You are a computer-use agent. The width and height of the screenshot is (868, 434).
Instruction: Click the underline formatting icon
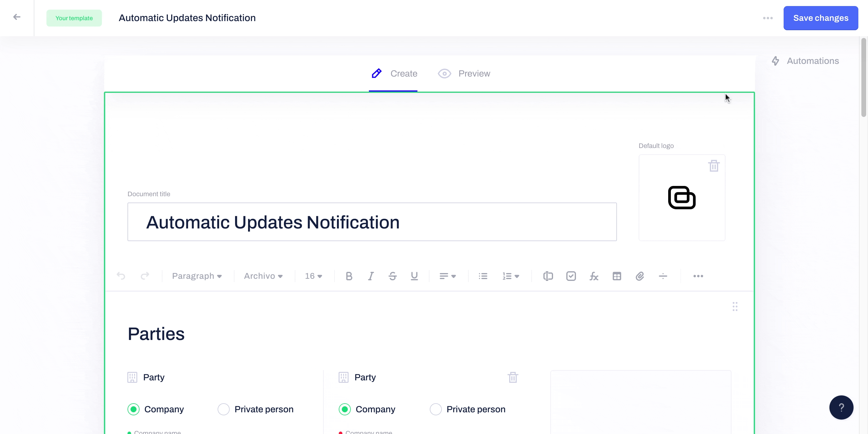click(x=415, y=276)
